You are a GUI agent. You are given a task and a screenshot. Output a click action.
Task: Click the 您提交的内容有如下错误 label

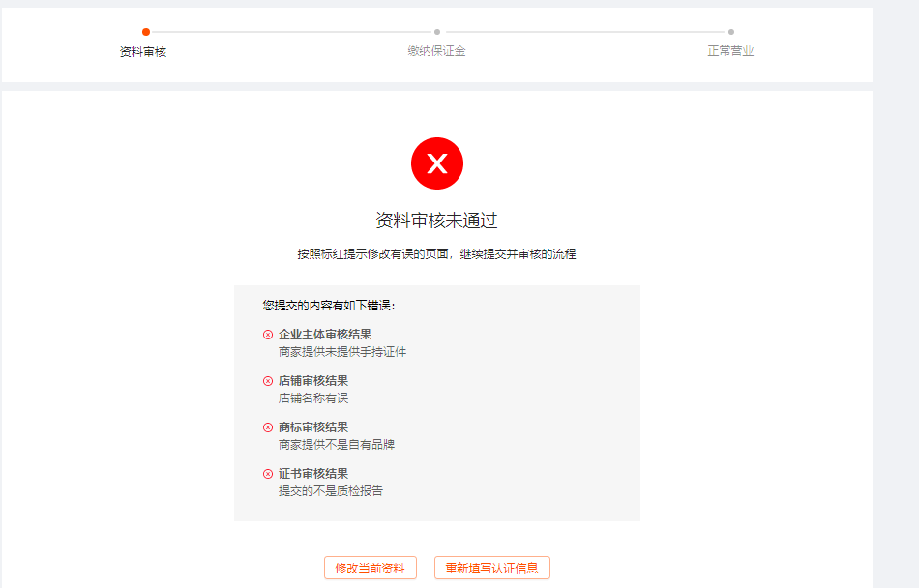pyautogui.click(x=328, y=306)
